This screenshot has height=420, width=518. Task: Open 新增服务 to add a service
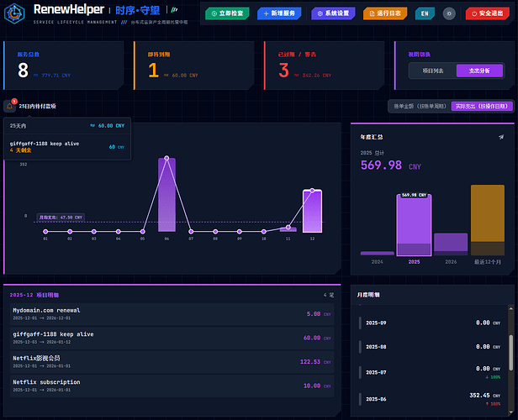point(280,13)
